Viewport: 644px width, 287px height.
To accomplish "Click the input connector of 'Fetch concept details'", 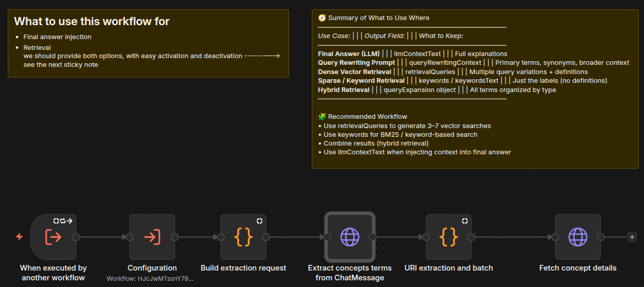I will point(555,237).
